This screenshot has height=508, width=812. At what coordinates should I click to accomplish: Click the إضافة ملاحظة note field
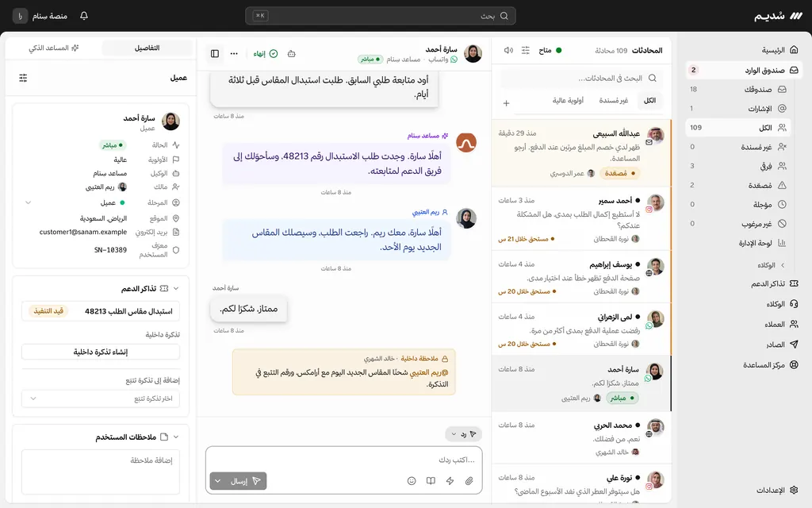coord(101,471)
